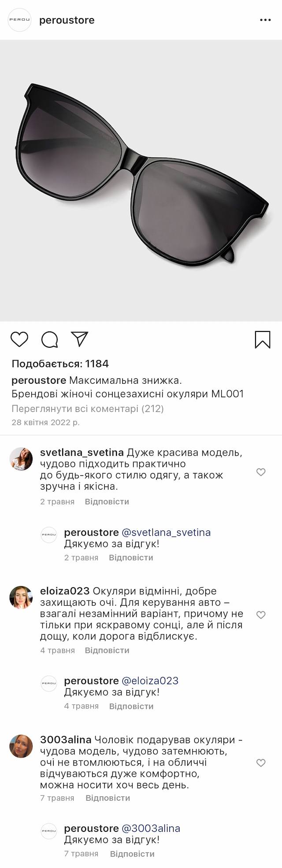
Task: Open the three-dot options menu
Action: click(x=265, y=20)
